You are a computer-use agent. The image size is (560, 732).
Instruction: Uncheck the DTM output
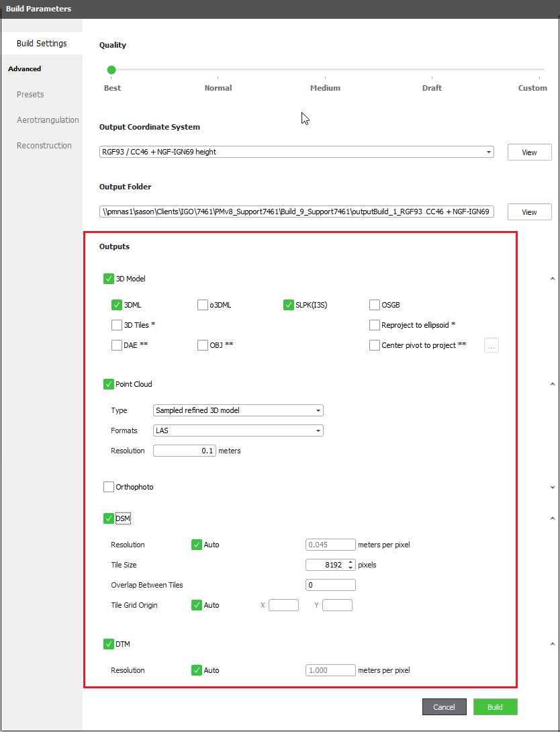pos(109,644)
